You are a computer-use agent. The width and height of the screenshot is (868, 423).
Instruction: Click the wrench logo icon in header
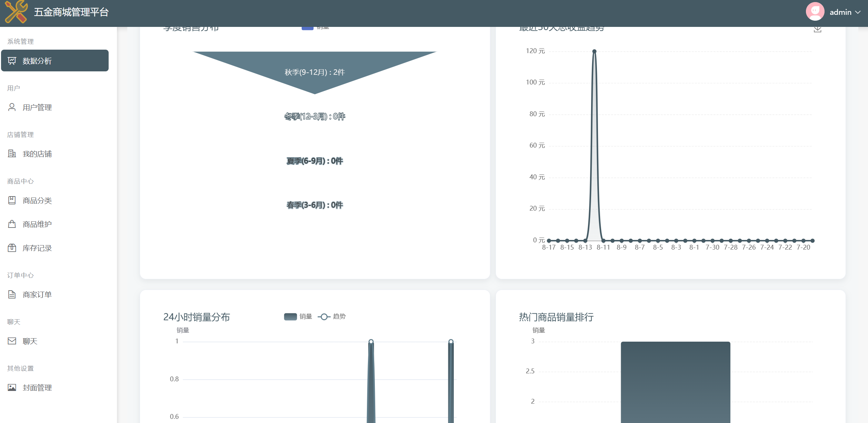coord(16,12)
